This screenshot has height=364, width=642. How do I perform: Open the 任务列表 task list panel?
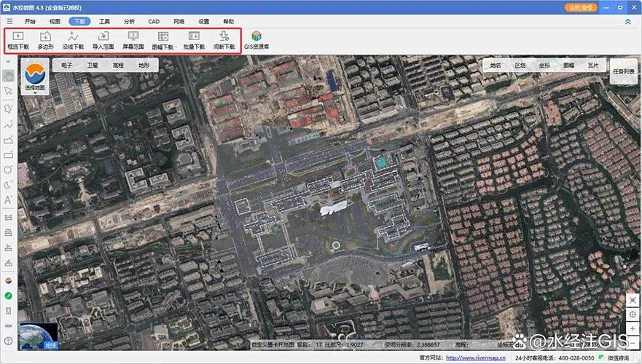pyautogui.click(x=624, y=71)
